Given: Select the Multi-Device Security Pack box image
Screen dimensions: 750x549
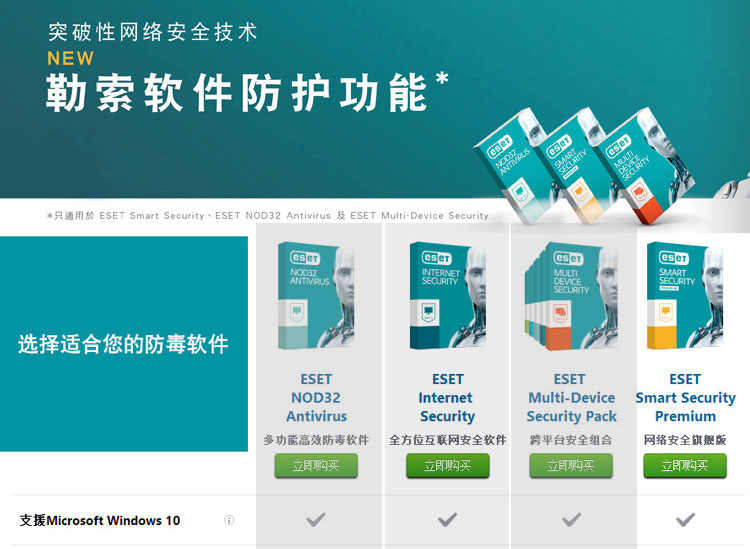Looking at the screenshot, I should pos(571,296).
